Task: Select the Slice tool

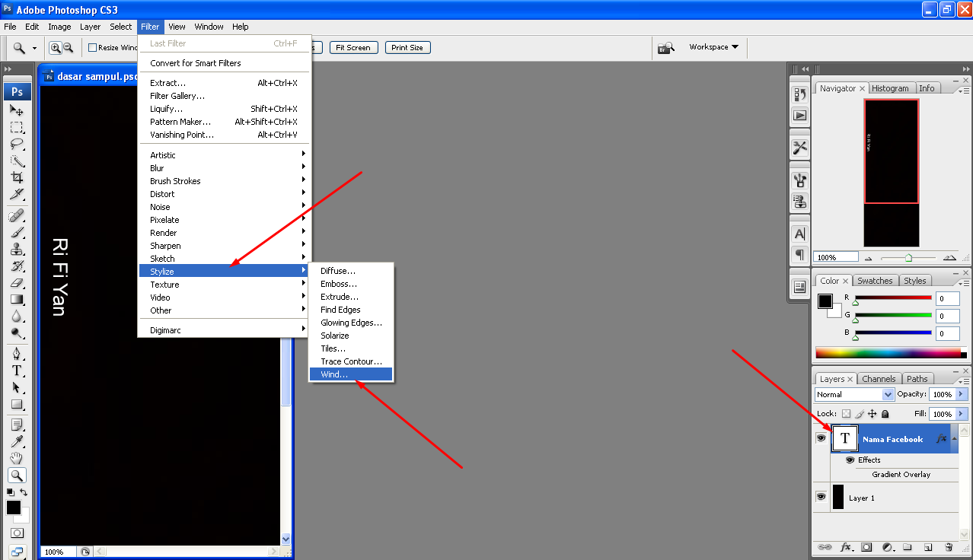Action: coord(17,194)
